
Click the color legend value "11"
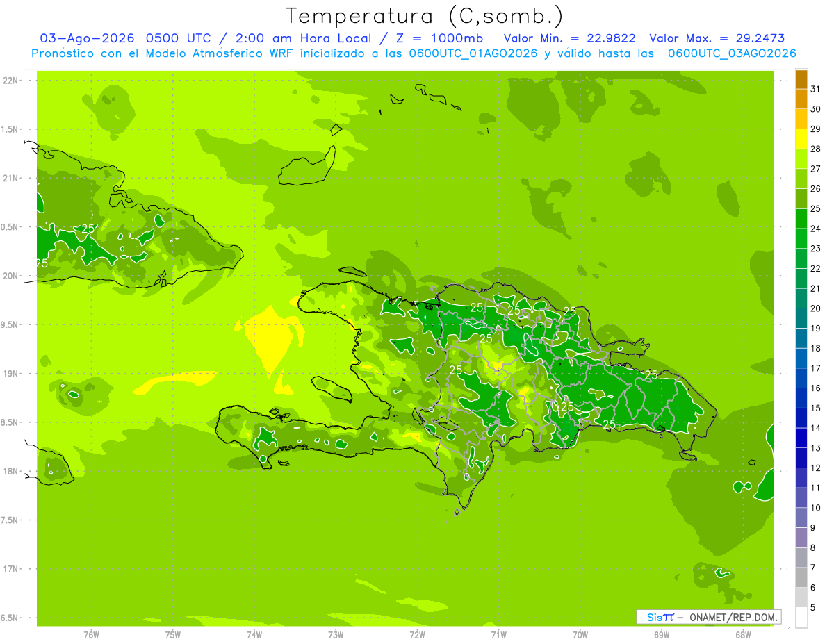tap(816, 488)
